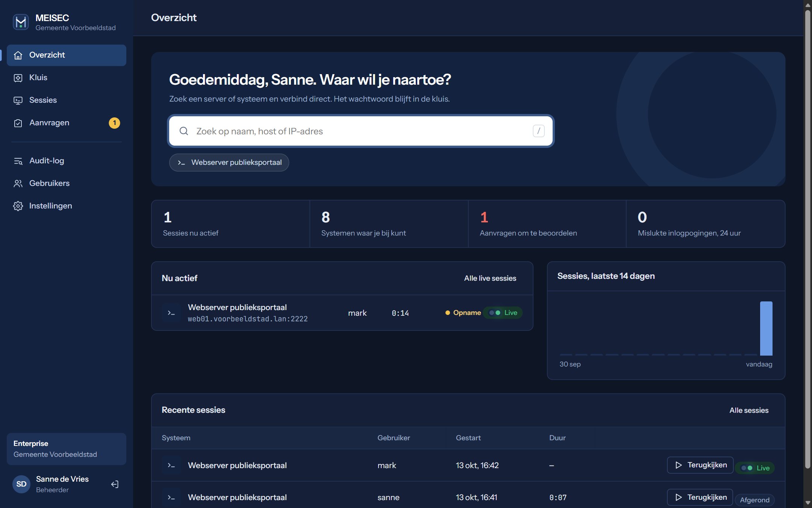Click Terugkijken for sanne's 16:41 session

tap(700, 497)
